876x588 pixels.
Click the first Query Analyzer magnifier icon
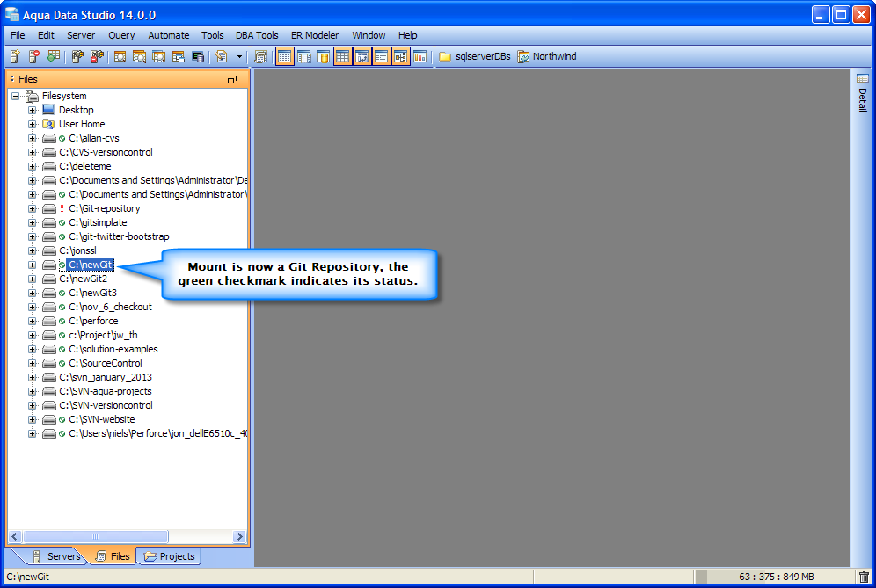pyautogui.click(x=120, y=56)
